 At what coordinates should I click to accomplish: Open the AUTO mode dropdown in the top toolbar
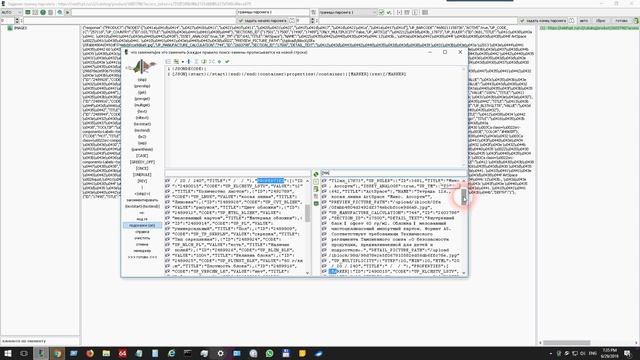pos(11,12)
